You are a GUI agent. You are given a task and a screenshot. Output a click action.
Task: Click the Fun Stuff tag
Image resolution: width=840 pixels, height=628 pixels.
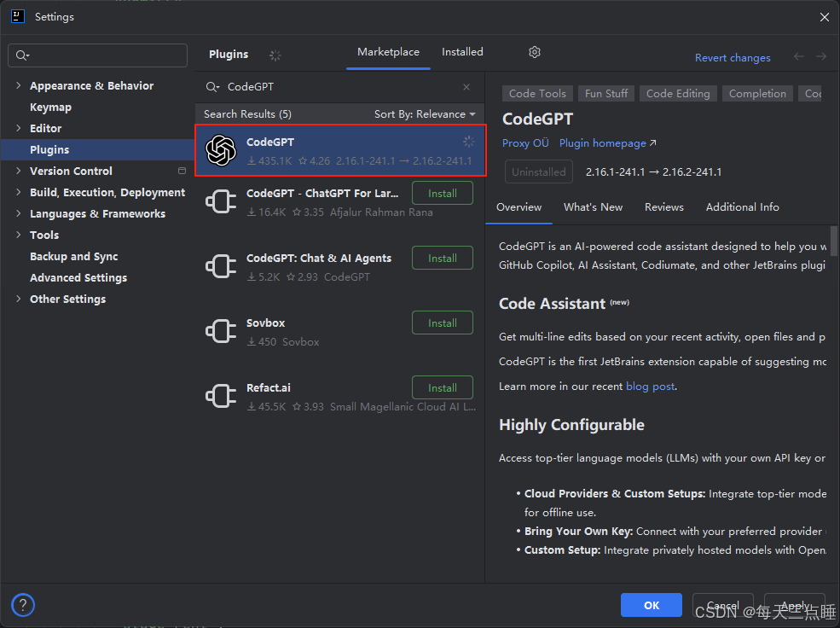(x=606, y=94)
